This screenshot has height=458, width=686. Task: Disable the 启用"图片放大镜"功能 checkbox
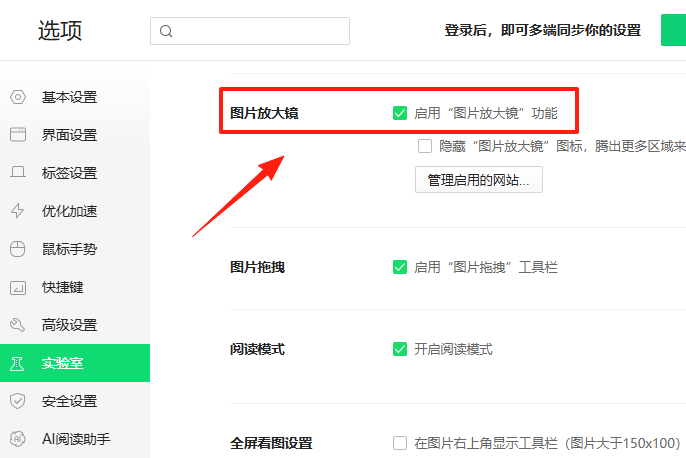pos(400,113)
